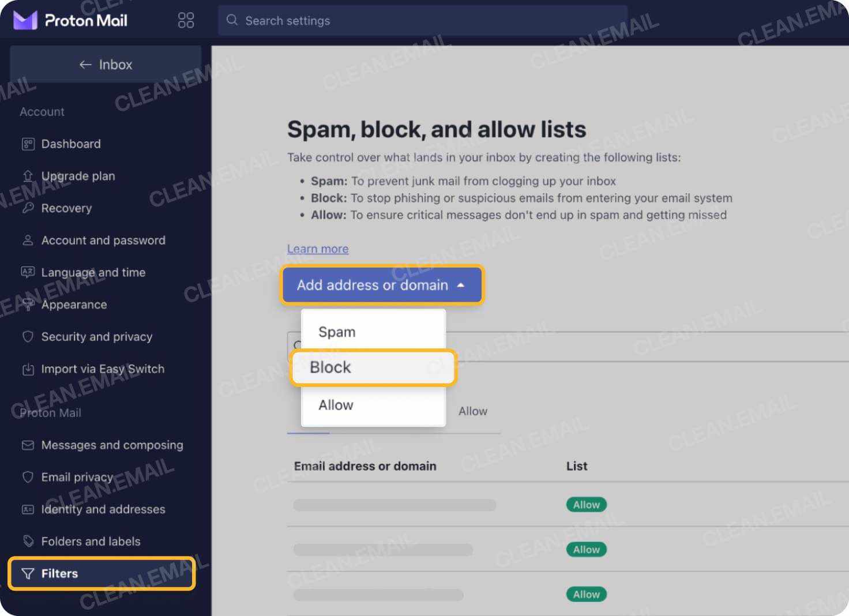Select the Recovery settings icon
This screenshot has height=616, width=849.
(28, 208)
